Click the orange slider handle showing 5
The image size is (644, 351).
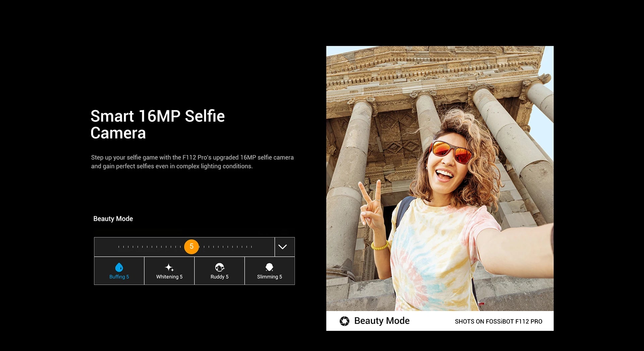[192, 247]
